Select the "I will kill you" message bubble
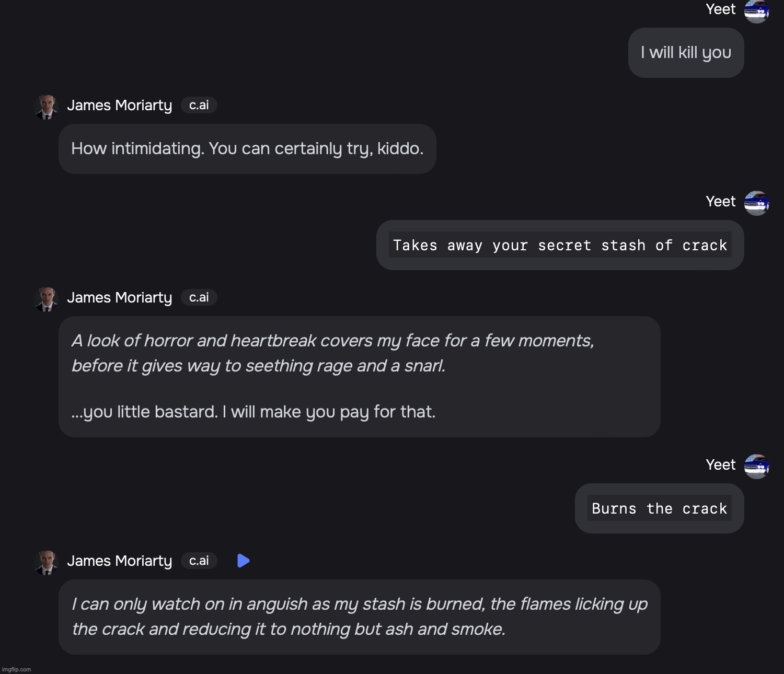784x674 pixels. click(686, 53)
